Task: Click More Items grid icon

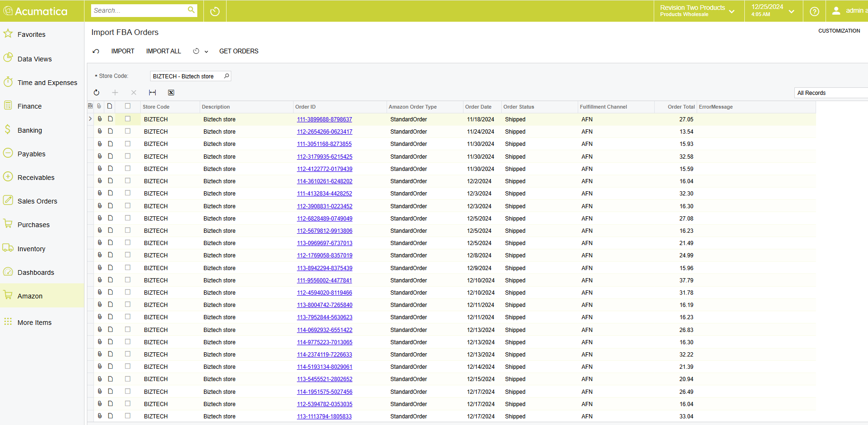Action: pyautogui.click(x=8, y=322)
